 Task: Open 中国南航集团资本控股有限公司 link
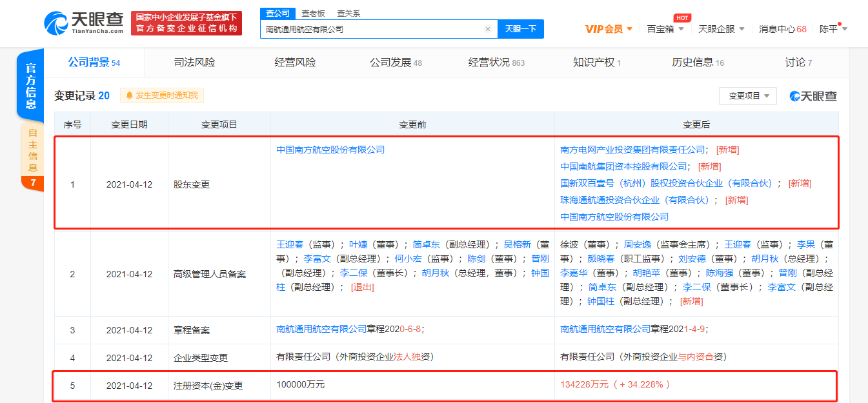click(x=623, y=166)
